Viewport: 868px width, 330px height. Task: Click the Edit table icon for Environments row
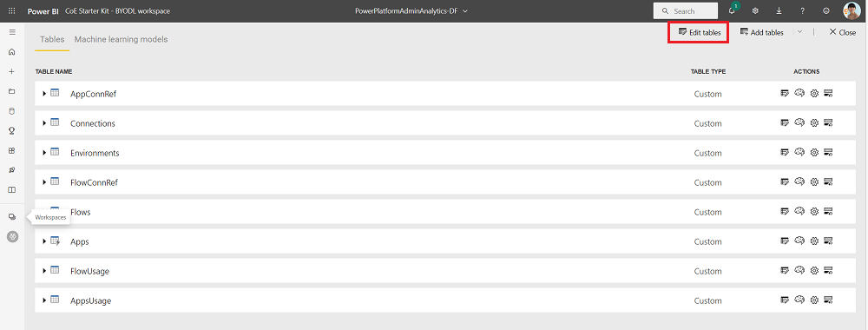click(785, 153)
